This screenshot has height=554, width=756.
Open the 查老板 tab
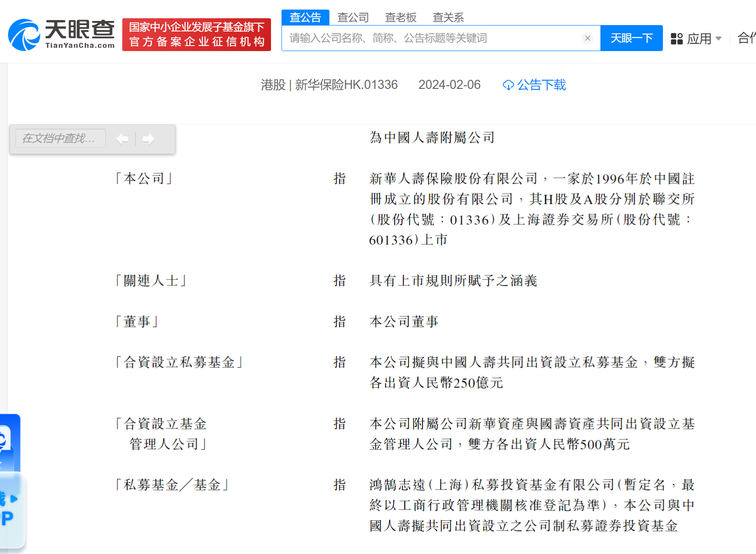pyautogui.click(x=401, y=17)
